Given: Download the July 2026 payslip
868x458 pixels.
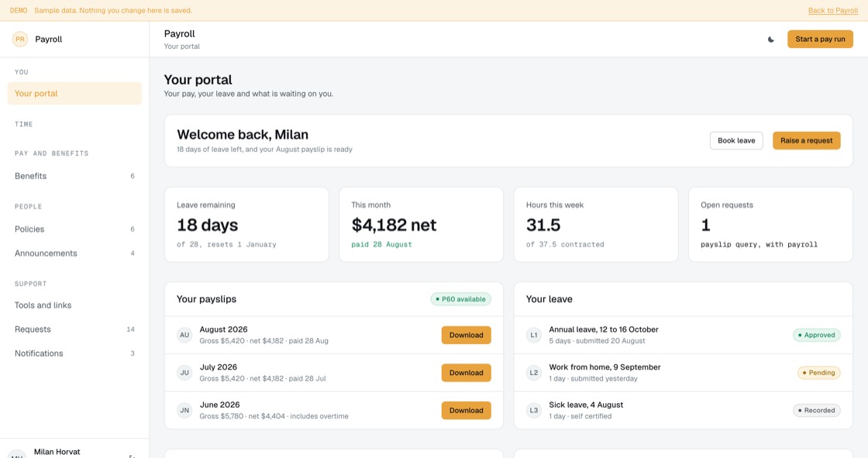Looking at the screenshot, I should 466,373.
